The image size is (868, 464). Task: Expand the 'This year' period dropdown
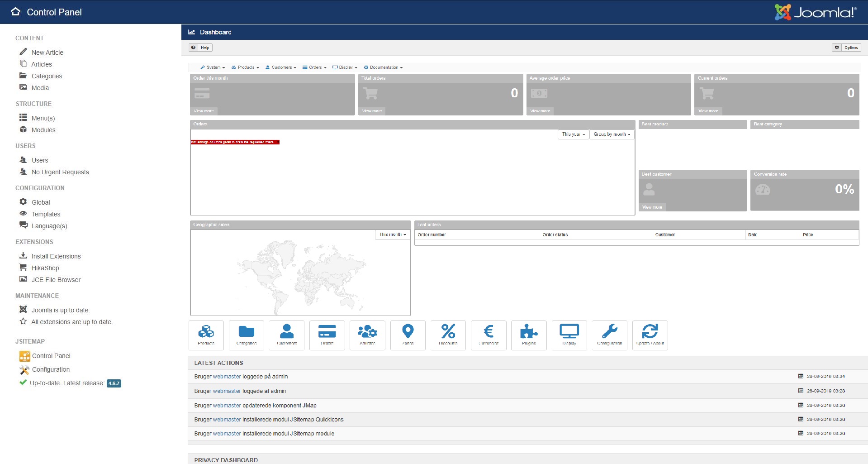click(573, 134)
